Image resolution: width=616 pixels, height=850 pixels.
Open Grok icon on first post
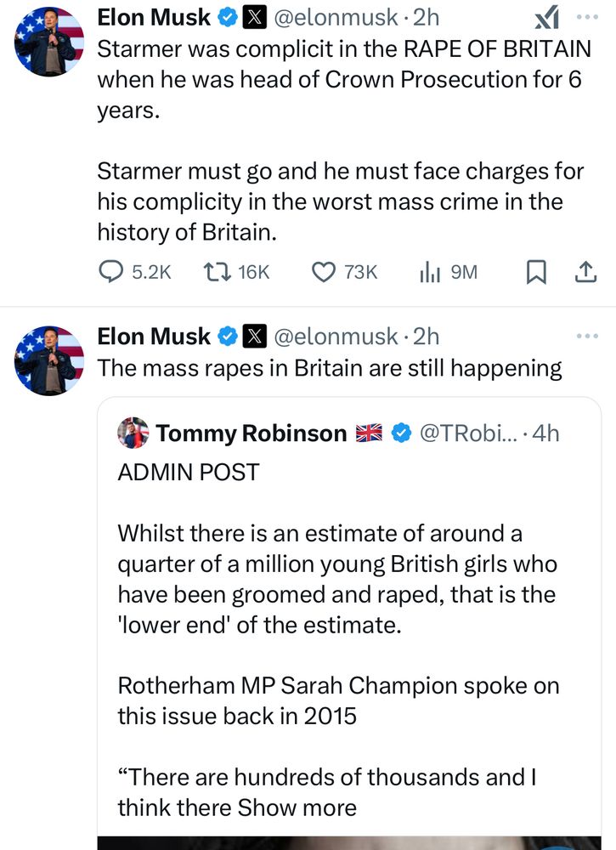point(545,17)
